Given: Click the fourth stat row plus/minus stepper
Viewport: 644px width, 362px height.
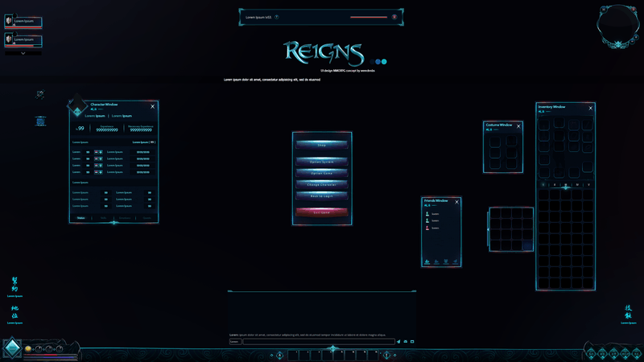Looking at the screenshot, I should click(98, 172).
